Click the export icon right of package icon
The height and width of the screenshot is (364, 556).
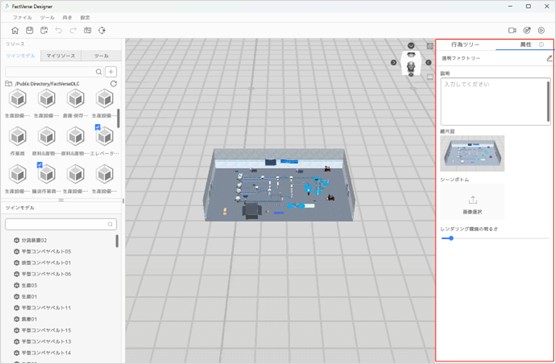(x=102, y=30)
